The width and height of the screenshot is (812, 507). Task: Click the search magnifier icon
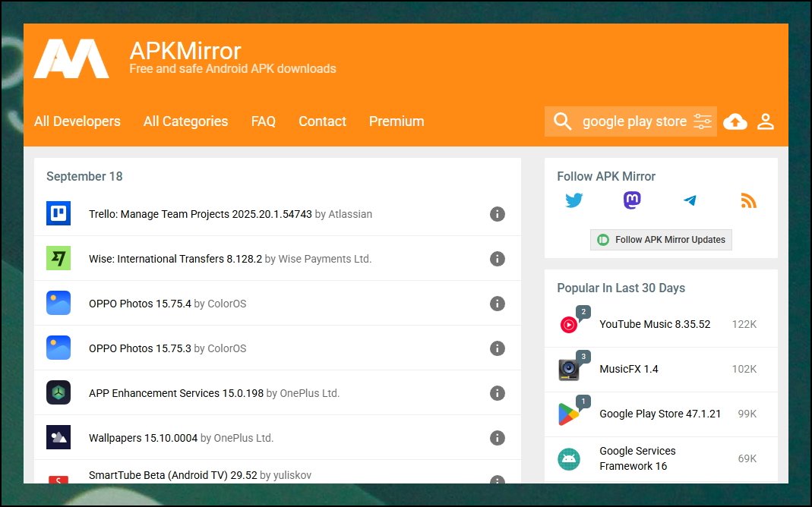coord(562,121)
